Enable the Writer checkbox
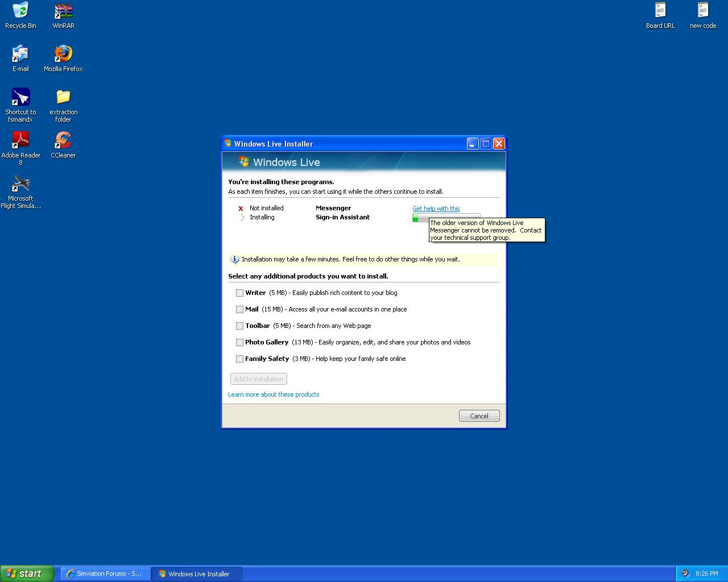This screenshot has width=728, height=582. point(239,293)
